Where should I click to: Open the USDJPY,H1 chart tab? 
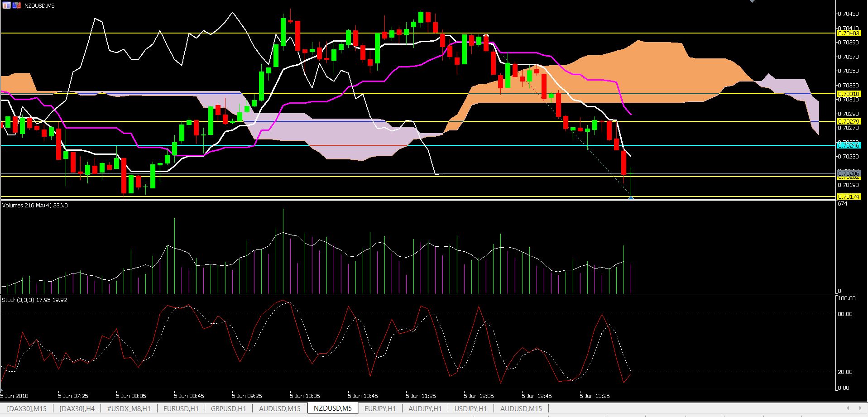point(471,408)
